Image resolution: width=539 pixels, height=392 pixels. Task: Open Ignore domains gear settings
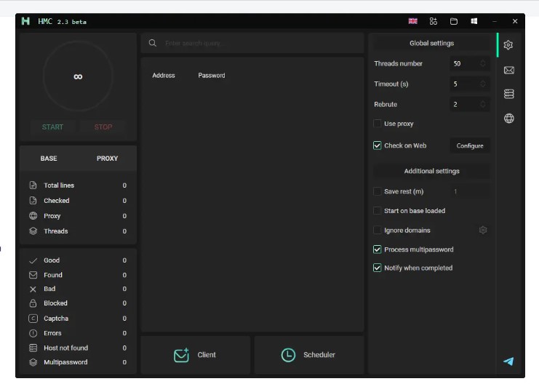[483, 231]
